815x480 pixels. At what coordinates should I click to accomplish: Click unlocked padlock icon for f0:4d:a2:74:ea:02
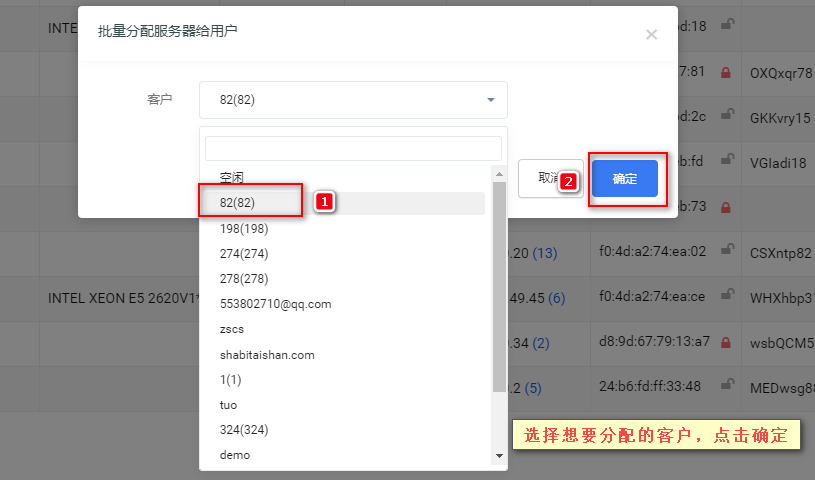click(728, 250)
